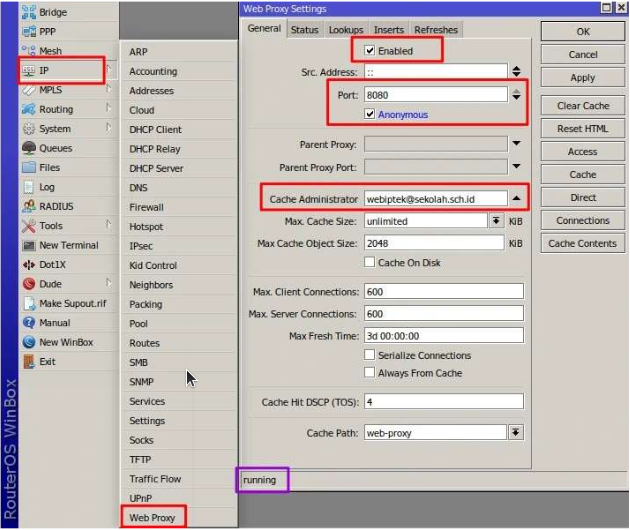Open the Files folder icon
Screen dimensions: 630x530
28,167
